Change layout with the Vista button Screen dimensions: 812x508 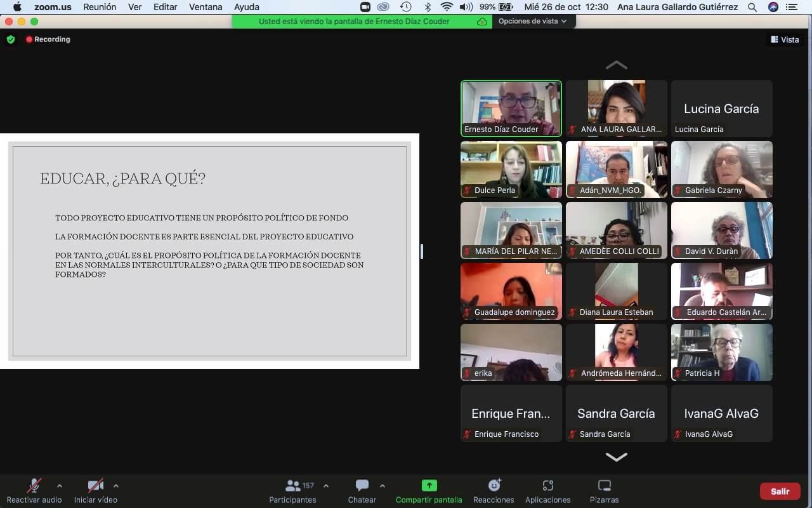point(785,39)
